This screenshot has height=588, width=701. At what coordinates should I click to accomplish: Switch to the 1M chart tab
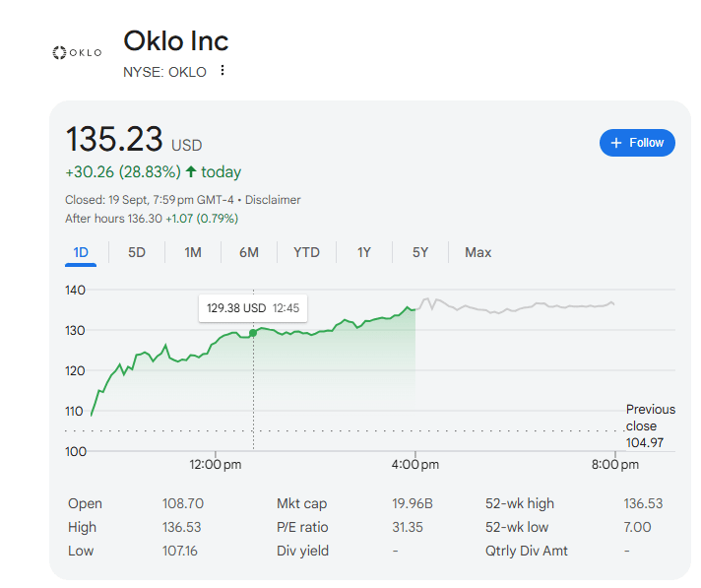pos(193,253)
